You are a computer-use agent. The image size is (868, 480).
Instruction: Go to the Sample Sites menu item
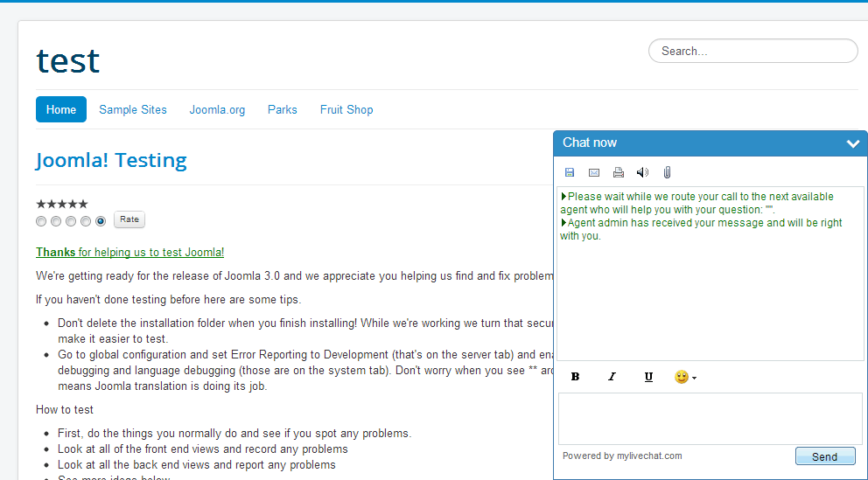click(133, 109)
